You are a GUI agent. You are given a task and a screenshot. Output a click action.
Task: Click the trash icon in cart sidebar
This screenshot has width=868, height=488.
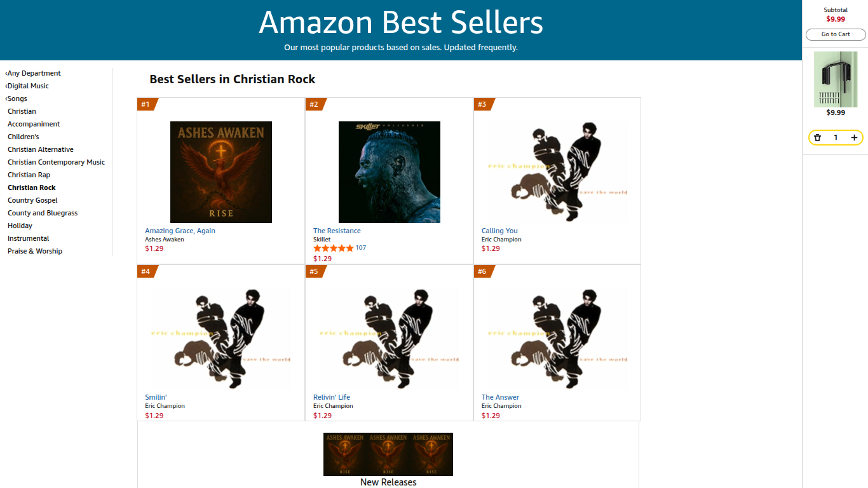817,137
